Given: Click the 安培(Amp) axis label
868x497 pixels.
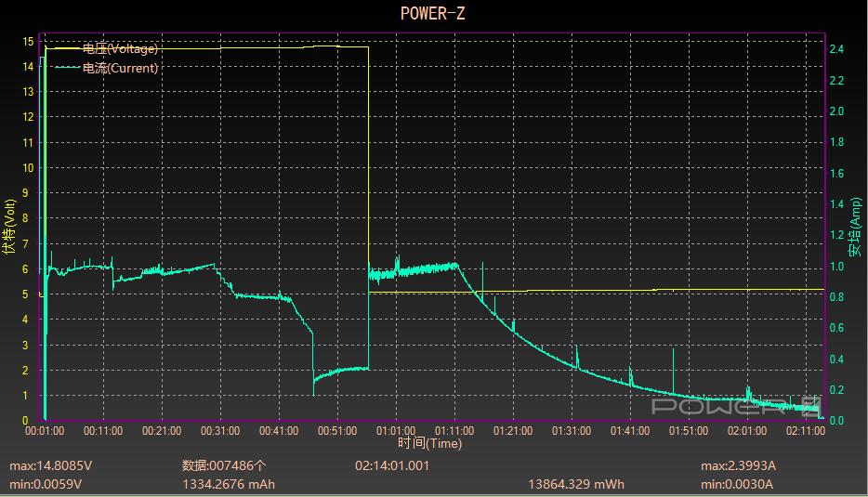Looking at the screenshot, I should pyautogui.click(x=856, y=227).
